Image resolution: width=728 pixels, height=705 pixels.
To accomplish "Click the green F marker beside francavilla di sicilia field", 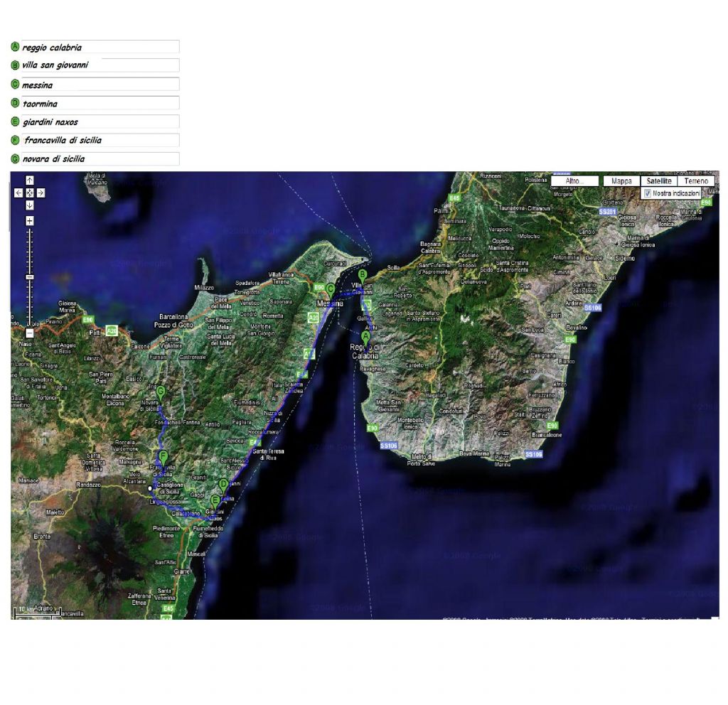I will [x=15, y=140].
